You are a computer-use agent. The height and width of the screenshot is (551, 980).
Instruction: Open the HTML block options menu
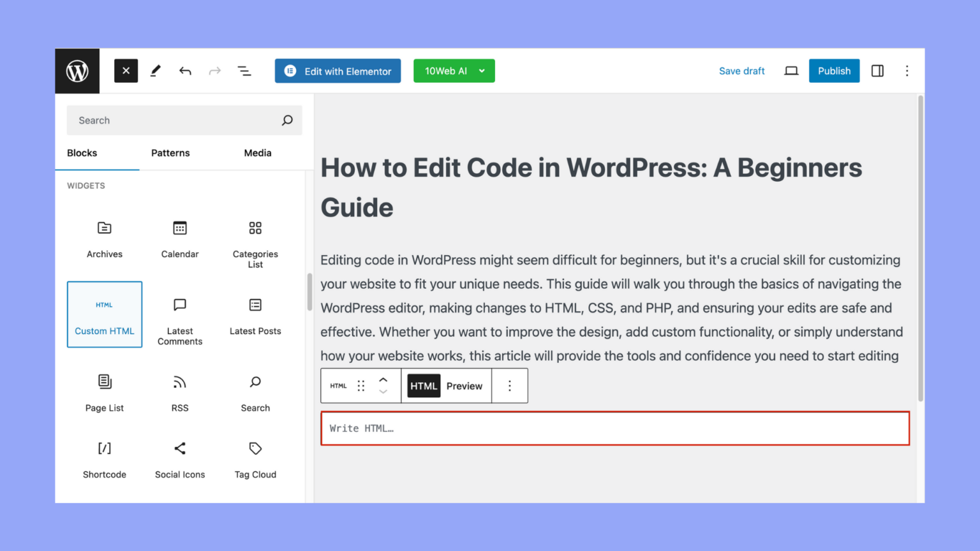click(509, 385)
